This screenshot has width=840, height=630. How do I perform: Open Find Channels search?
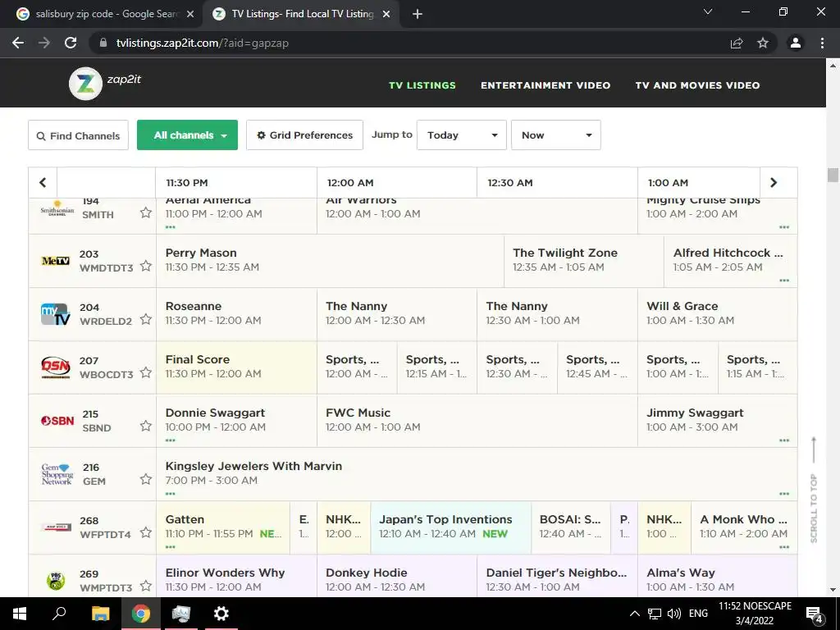[x=78, y=135]
